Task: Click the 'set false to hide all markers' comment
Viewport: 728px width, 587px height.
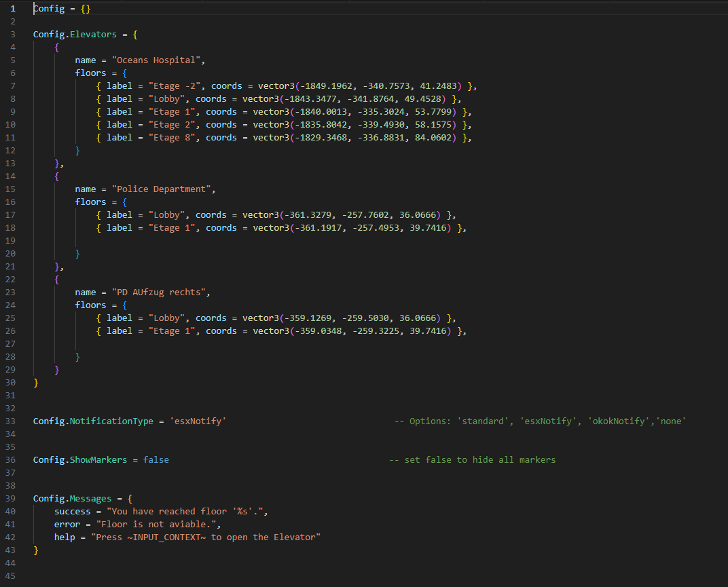Action: 472,460
